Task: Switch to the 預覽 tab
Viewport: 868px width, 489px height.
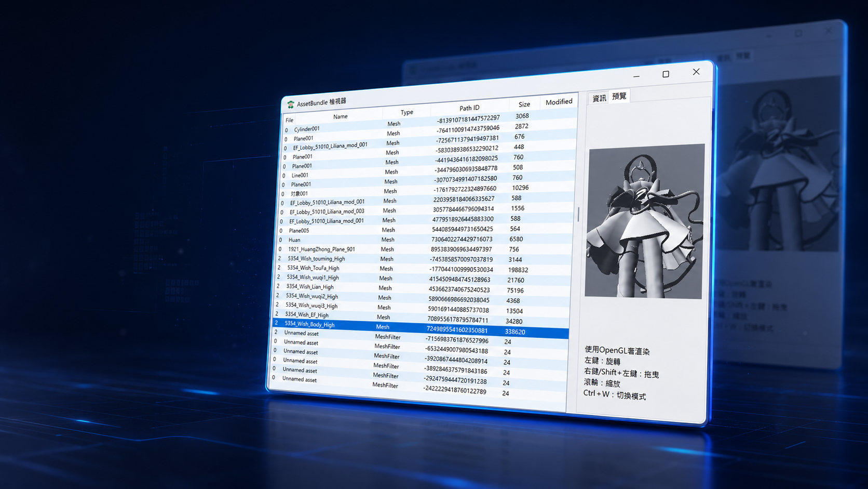Action: [619, 96]
